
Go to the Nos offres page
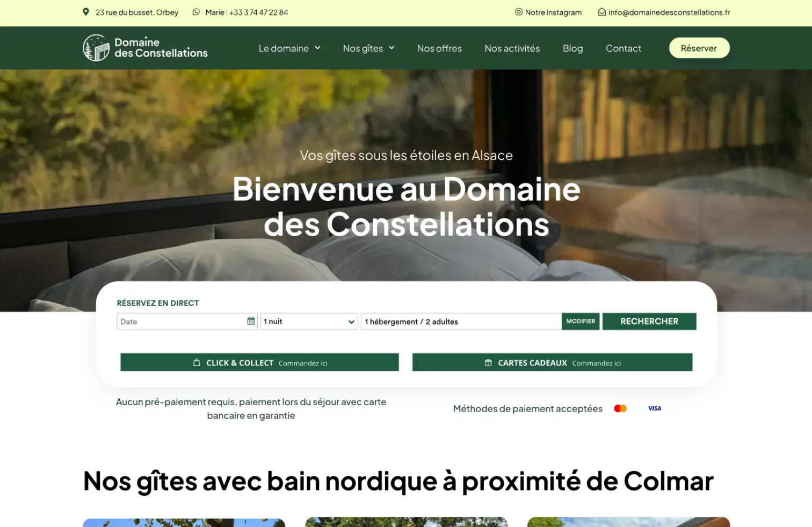click(439, 48)
